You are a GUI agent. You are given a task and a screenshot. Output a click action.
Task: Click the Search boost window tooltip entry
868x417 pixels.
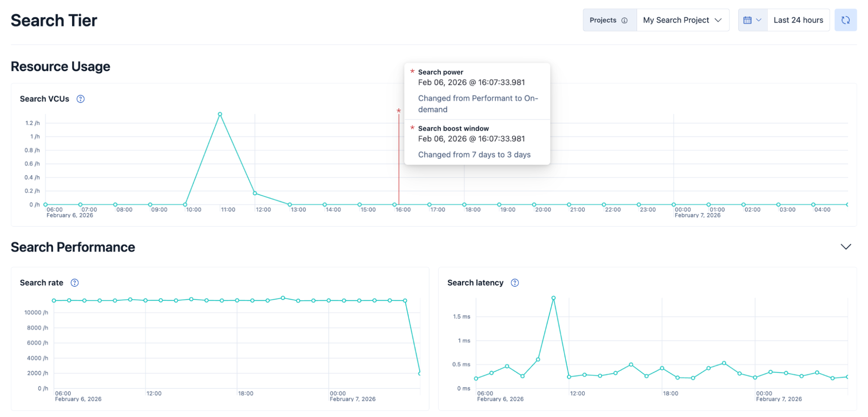453,128
